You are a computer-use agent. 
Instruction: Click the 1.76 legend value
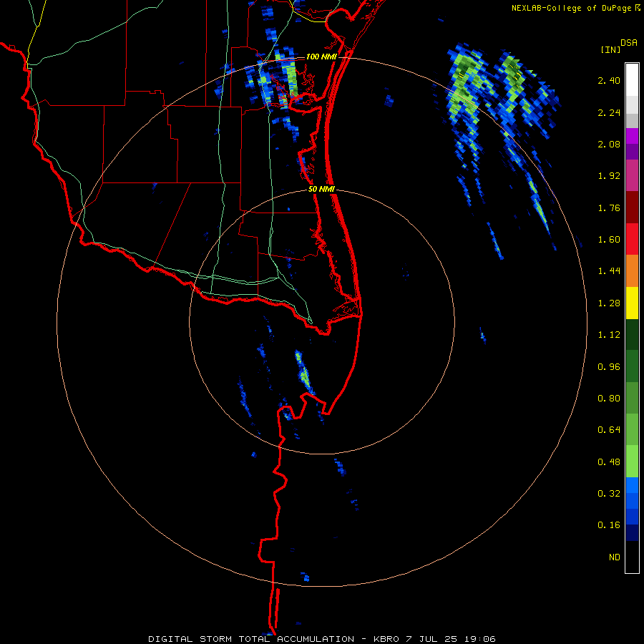[x=609, y=208]
